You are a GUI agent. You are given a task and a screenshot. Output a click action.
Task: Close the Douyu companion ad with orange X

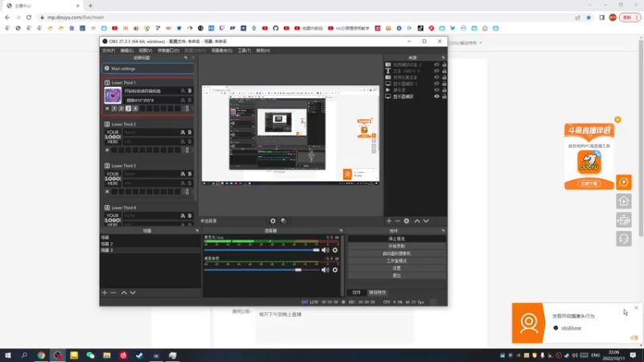[x=617, y=120]
